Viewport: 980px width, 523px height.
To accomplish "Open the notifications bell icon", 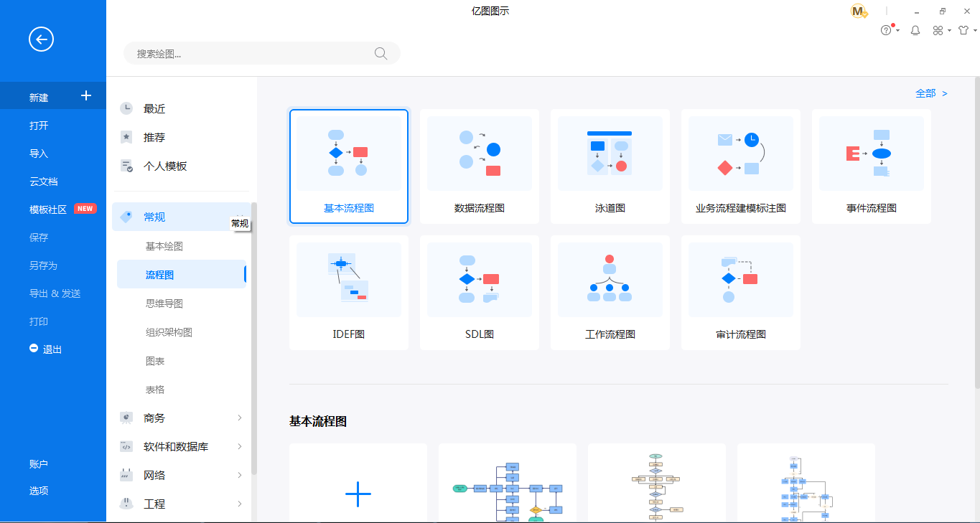I will (x=915, y=30).
